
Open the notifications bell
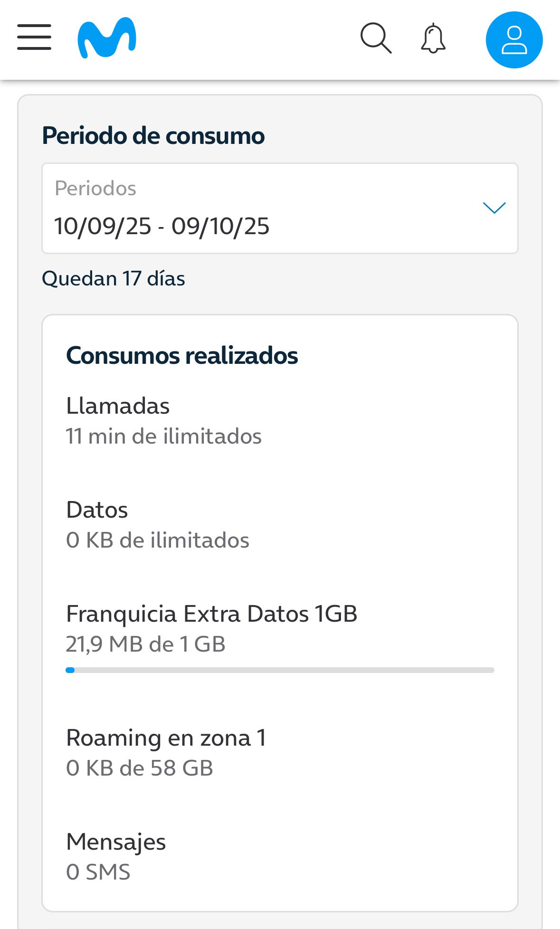tap(433, 38)
